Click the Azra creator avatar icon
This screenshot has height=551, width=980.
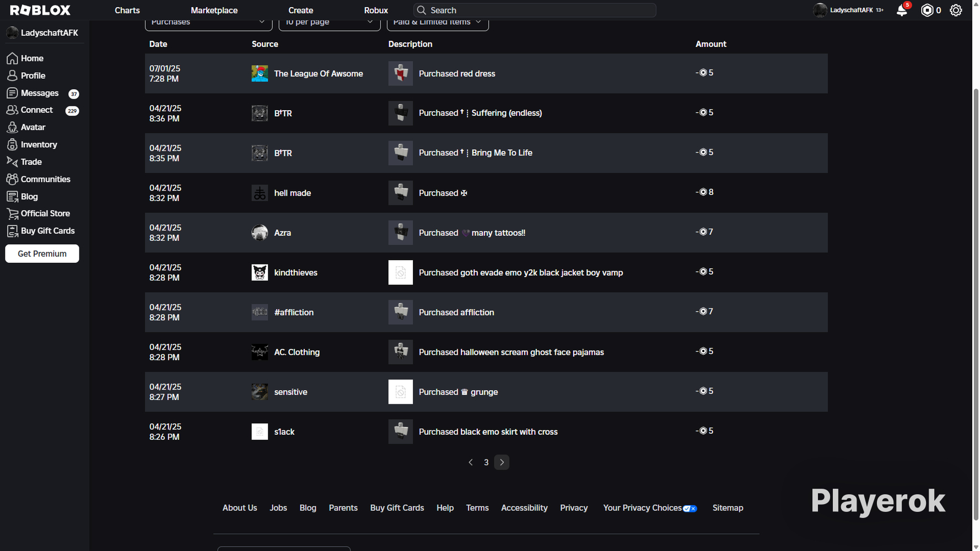(x=260, y=233)
